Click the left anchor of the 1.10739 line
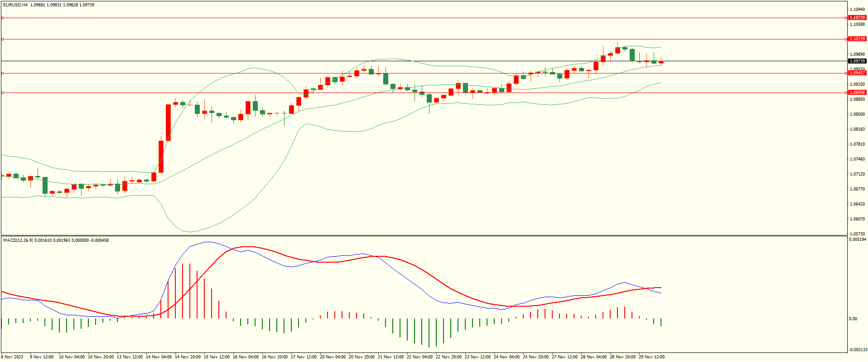The image size is (868, 362). click(2, 18)
